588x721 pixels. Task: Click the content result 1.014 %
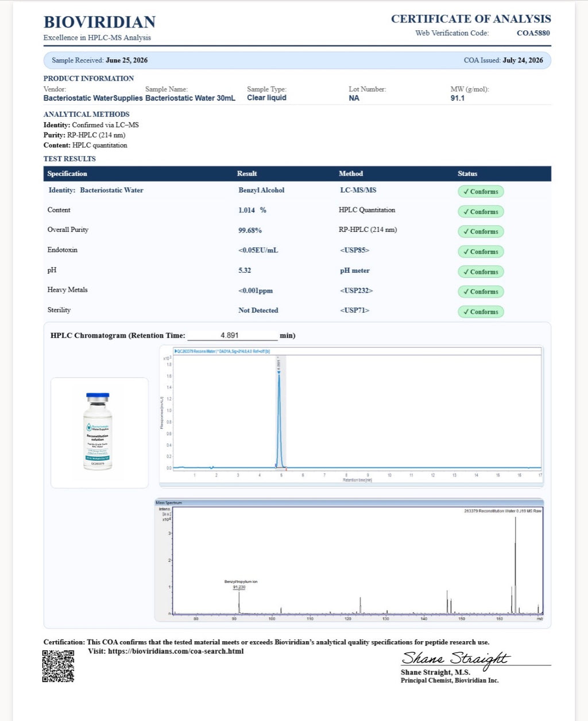coord(252,210)
